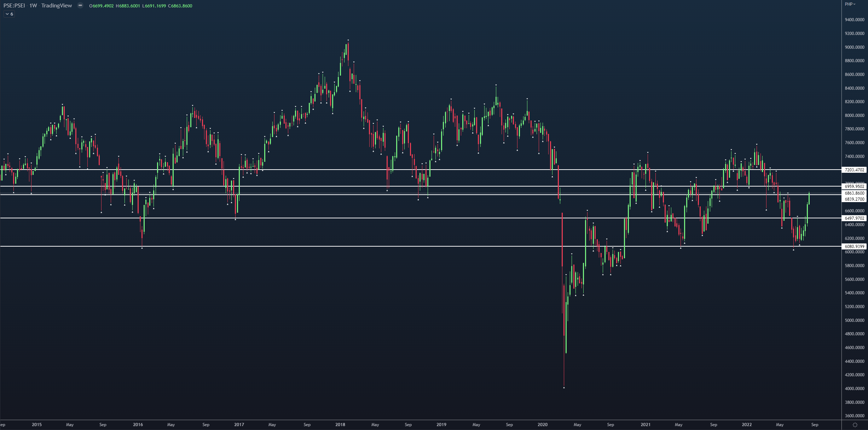Click the 2020 label on time axis
Screen dimensions: 868x430
point(542,425)
